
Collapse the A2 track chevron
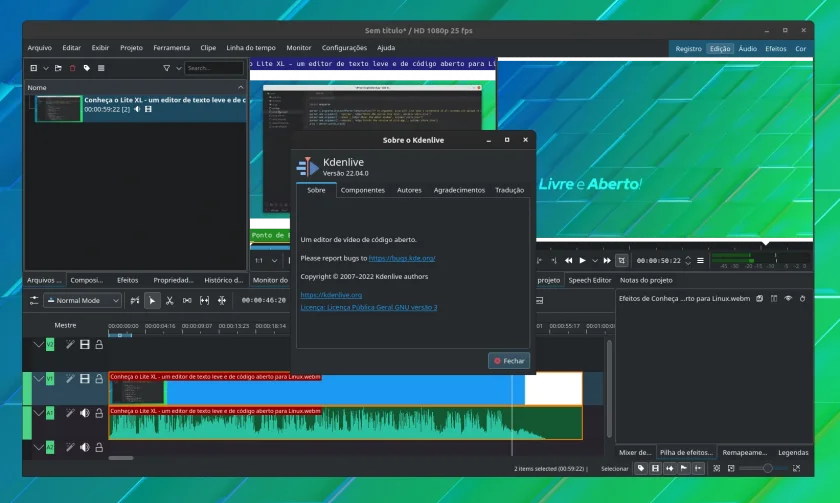point(38,447)
